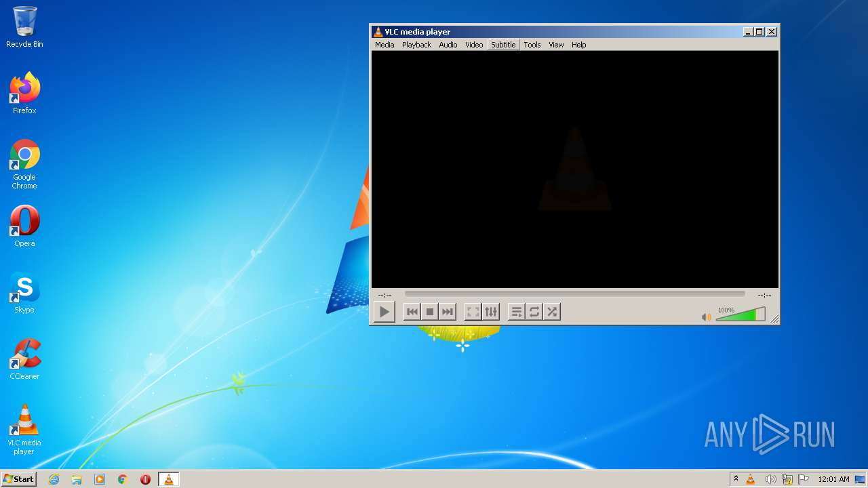
Task: Open the Subtitle menu
Action: (x=503, y=45)
